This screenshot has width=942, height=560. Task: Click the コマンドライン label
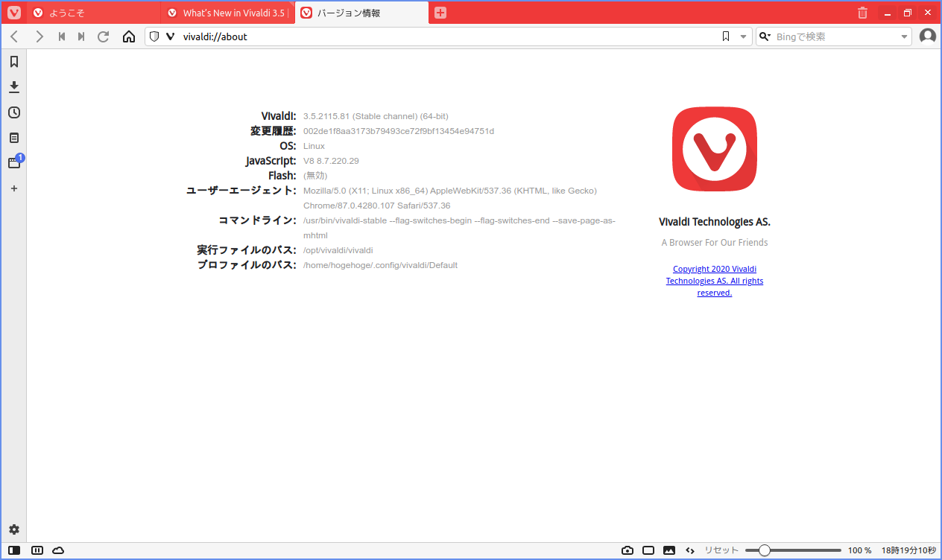point(257,220)
